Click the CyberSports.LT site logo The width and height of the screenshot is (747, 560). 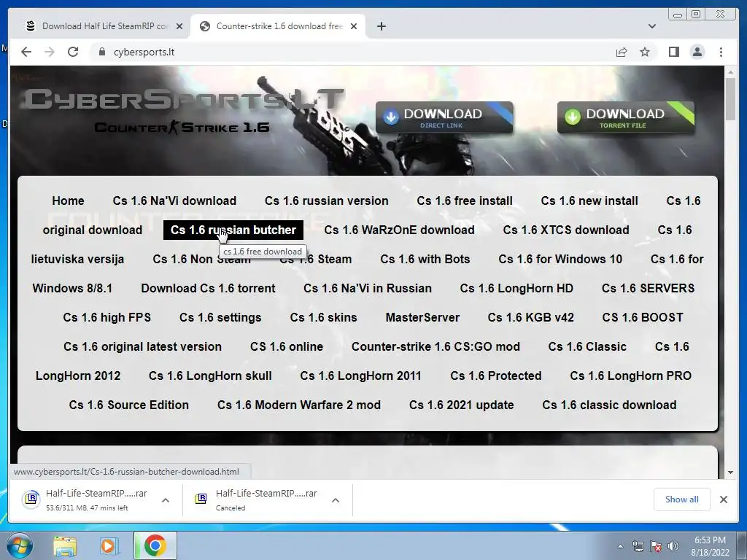click(183, 111)
